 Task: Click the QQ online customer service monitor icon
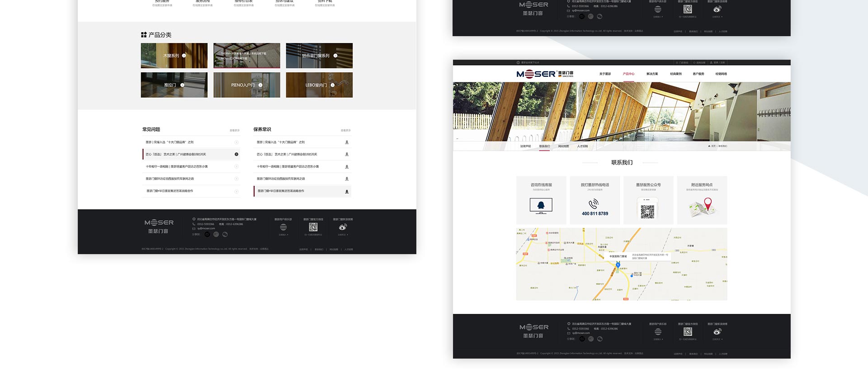click(x=541, y=206)
